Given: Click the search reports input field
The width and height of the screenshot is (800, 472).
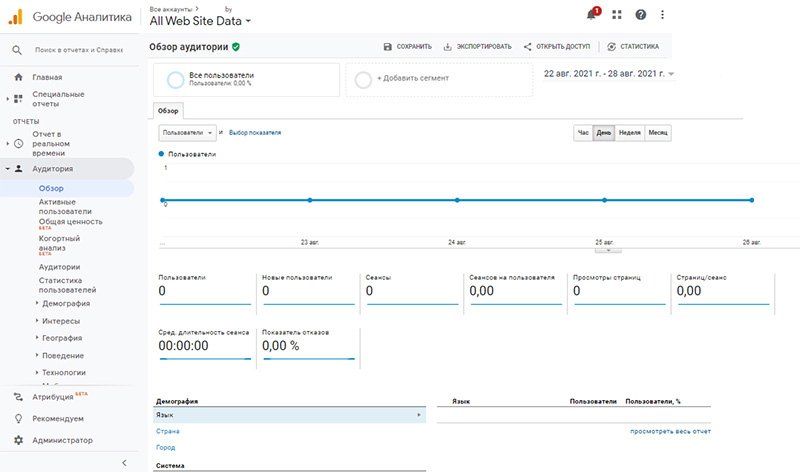Looking at the screenshot, I should [x=78, y=49].
